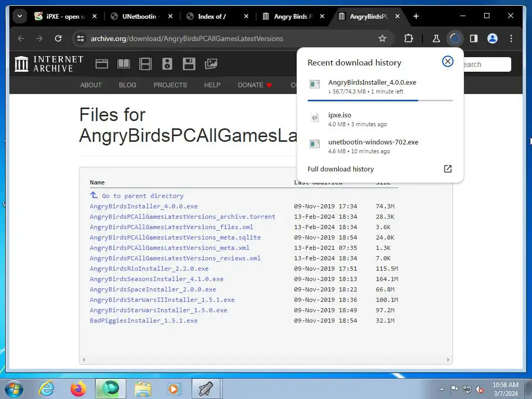Reload the current page

coord(58,38)
